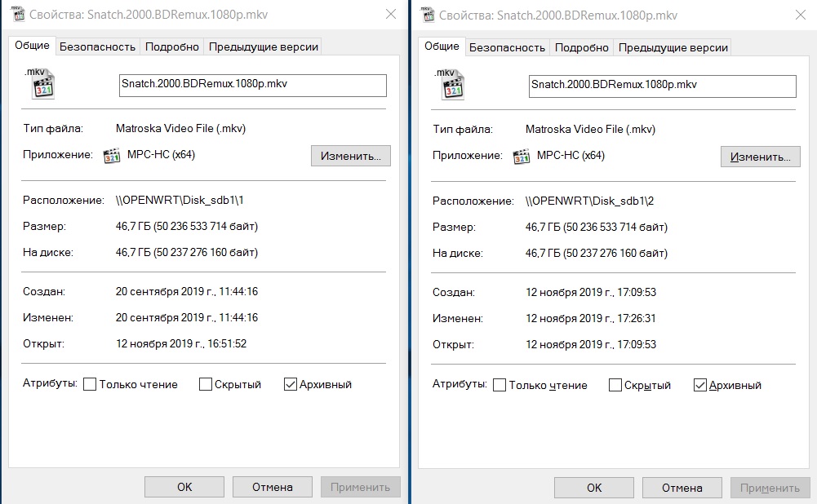Click 'Отмена' in left window
817x504 pixels.
pos(273,487)
